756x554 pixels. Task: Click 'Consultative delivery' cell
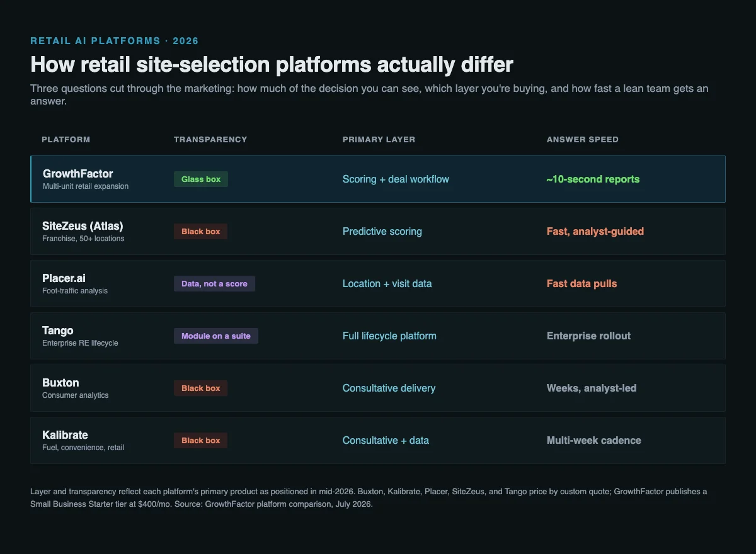pos(389,388)
